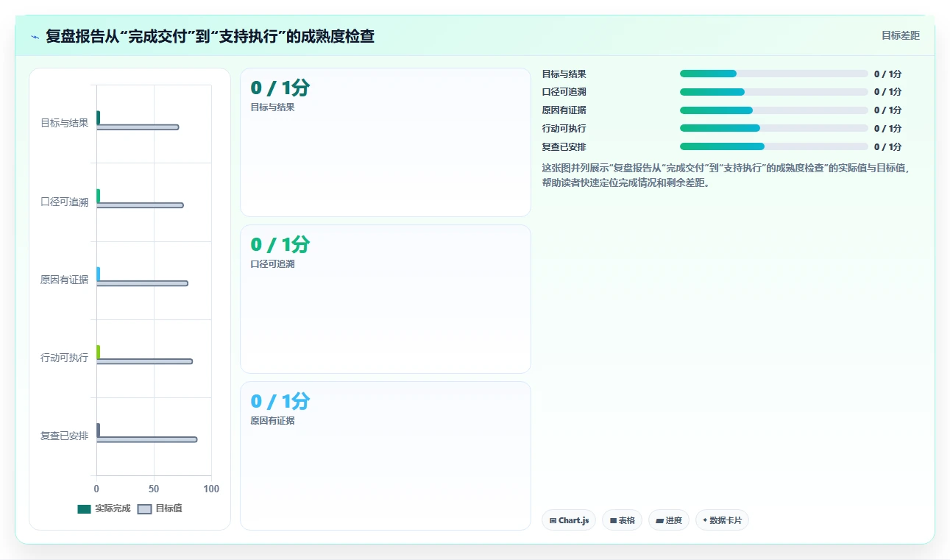Click the 口径可追溯 target bar in chart
Viewport: 950px width, 560px height.
140,205
